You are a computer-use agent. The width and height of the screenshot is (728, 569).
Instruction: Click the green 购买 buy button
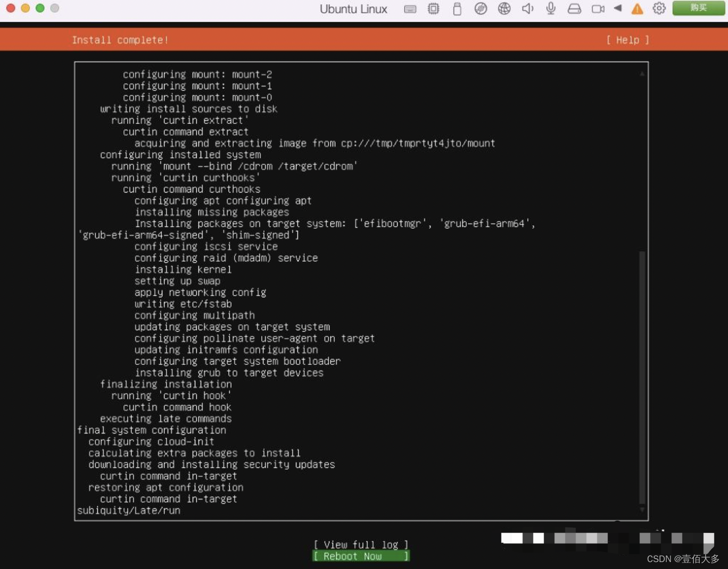pyautogui.click(x=698, y=8)
